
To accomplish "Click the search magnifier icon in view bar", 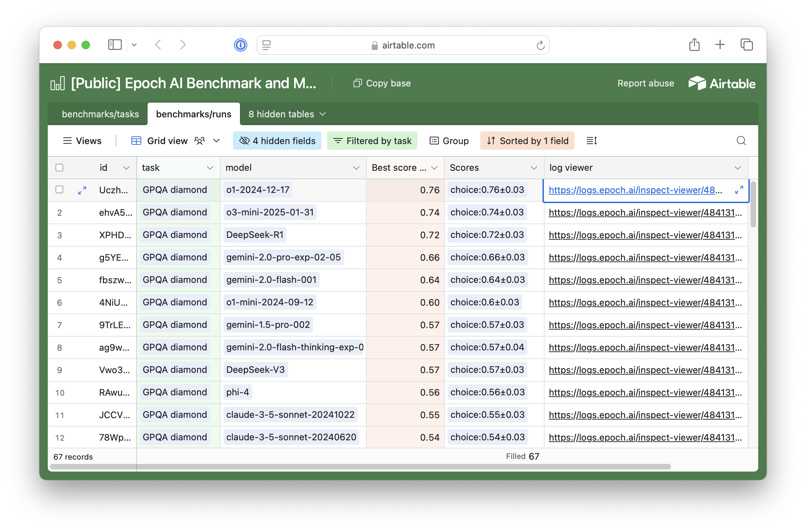I will pyautogui.click(x=741, y=141).
